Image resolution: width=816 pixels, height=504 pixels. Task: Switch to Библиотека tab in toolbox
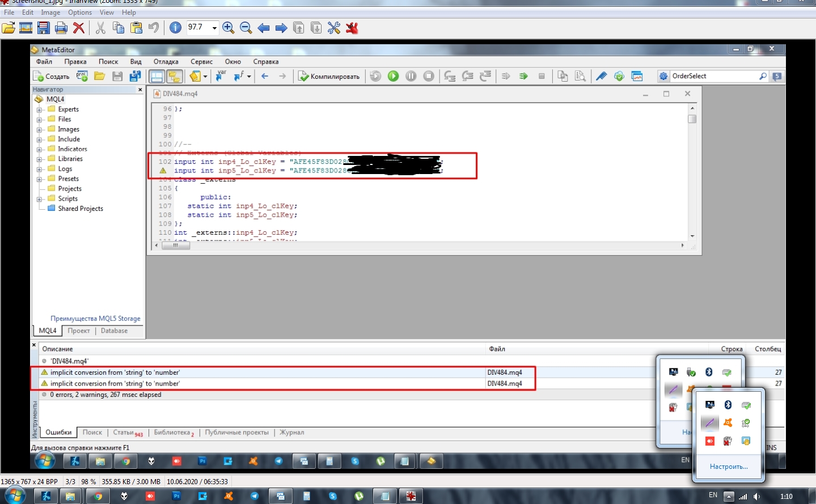174,433
